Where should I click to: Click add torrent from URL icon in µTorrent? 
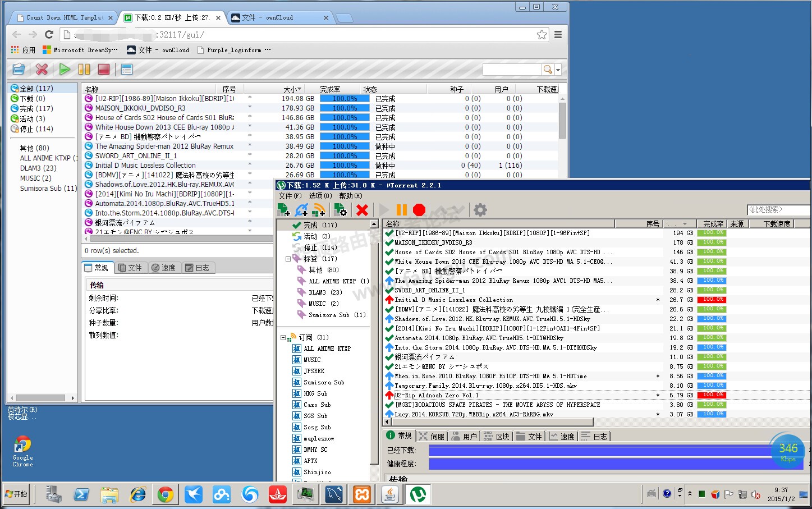click(x=301, y=210)
